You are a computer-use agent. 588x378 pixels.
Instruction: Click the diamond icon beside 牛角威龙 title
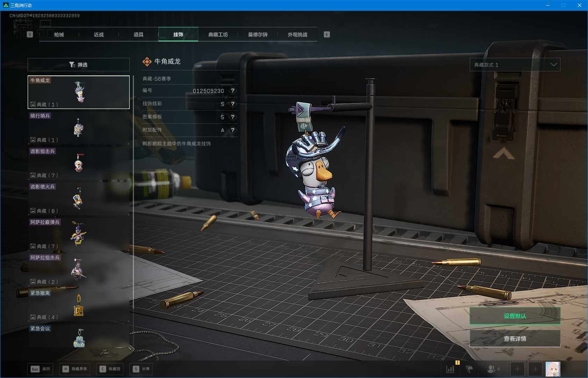tap(147, 61)
